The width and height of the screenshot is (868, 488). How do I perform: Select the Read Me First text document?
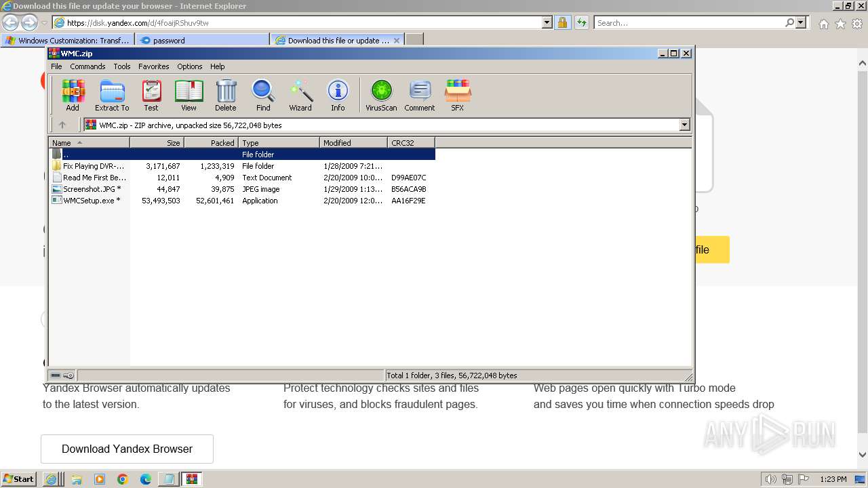[x=242, y=178]
